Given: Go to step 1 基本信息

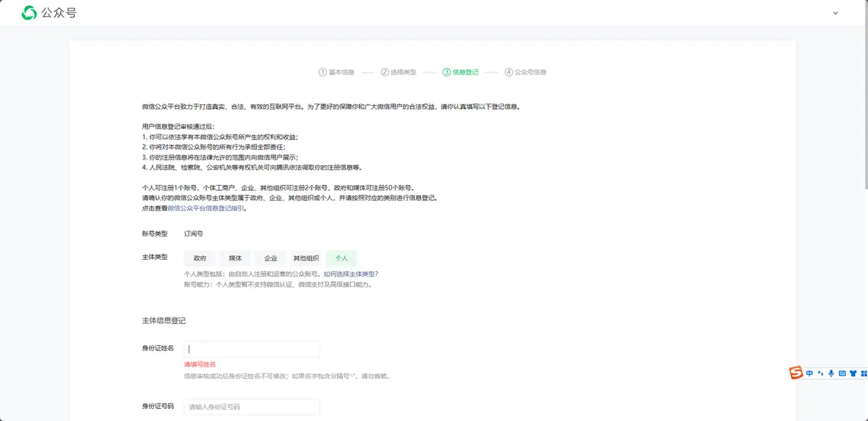Looking at the screenshot, I should tap(336, 72).
